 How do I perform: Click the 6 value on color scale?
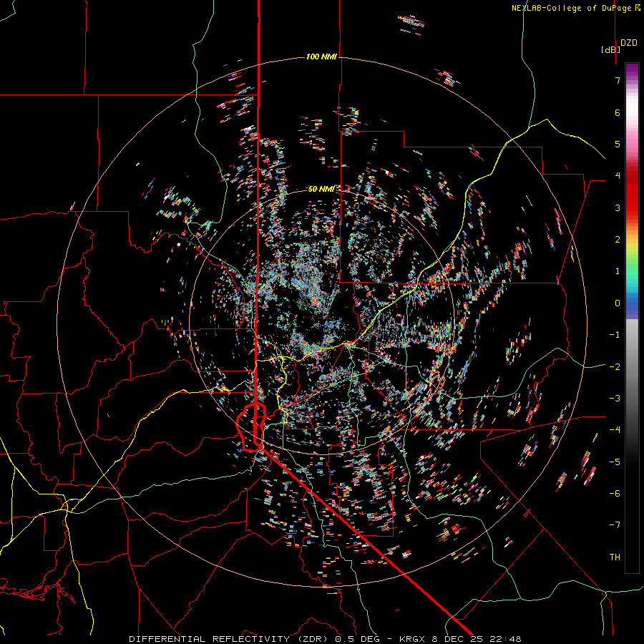pyautogui.click(x=618, y=112)
